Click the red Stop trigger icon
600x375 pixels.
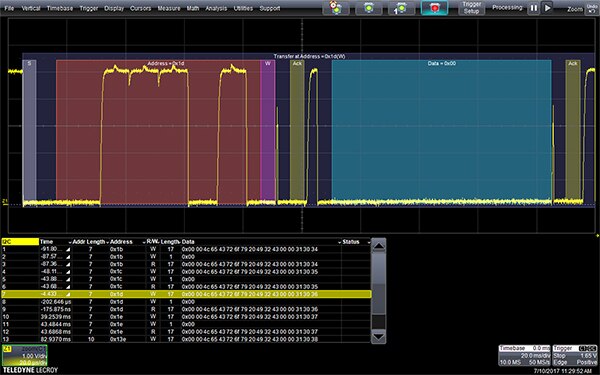pos(434,8)
